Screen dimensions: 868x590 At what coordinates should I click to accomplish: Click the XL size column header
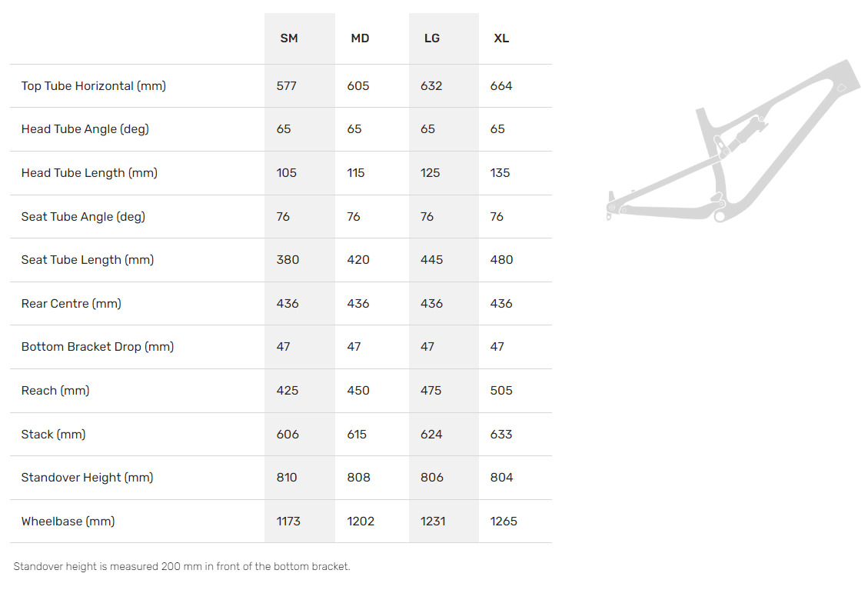(501, 38)
